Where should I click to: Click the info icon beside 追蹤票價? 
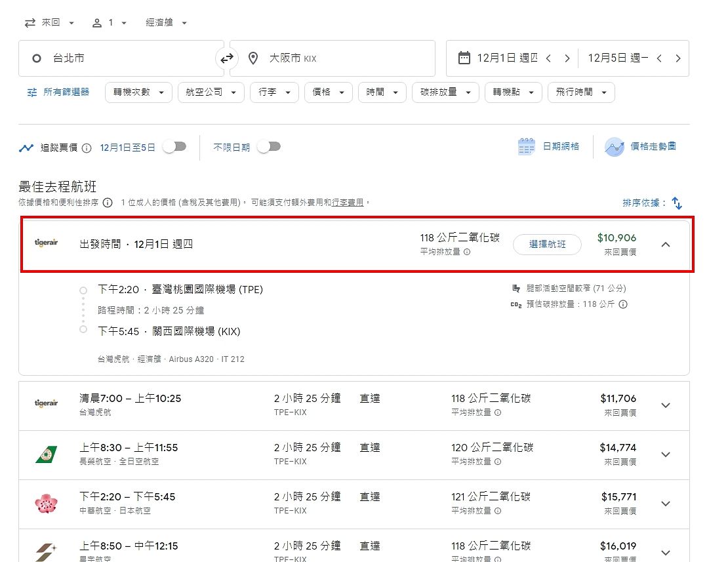pos(87,148)
